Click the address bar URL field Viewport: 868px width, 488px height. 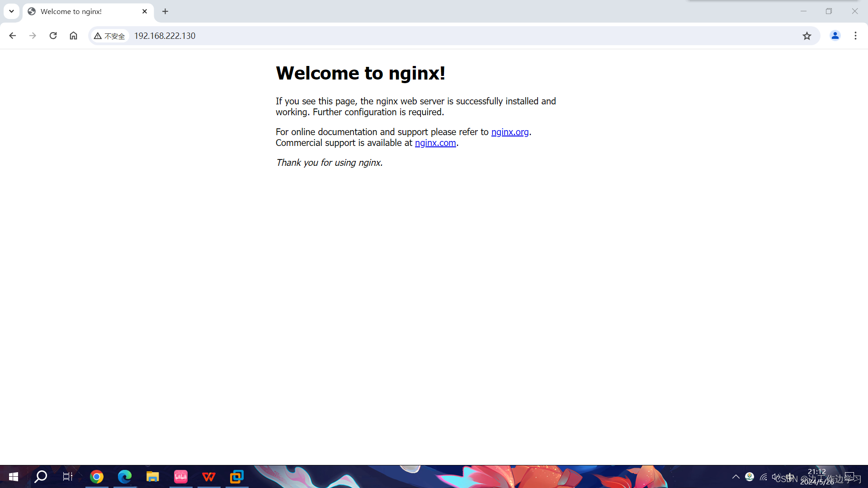(x=362, y=36)
